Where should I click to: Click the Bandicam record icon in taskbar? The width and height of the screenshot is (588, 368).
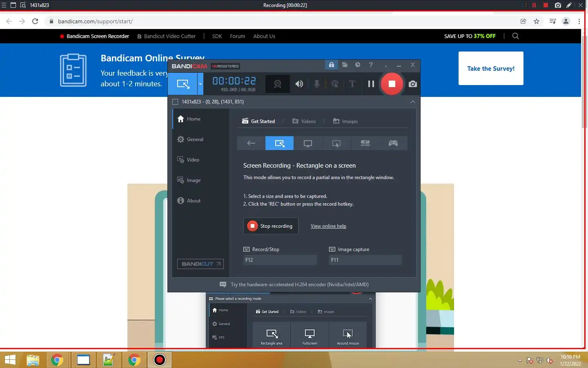159,360
